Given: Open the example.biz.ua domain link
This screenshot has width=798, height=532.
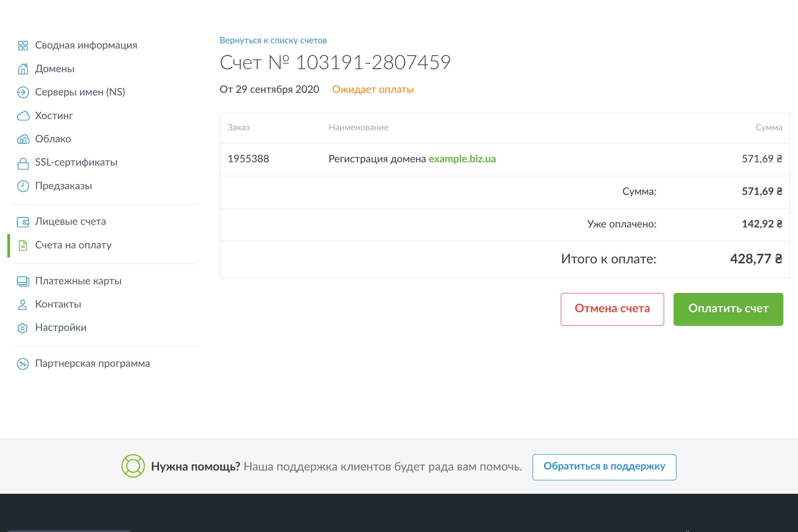Looking at the screenshot, I should coord(462,159).
